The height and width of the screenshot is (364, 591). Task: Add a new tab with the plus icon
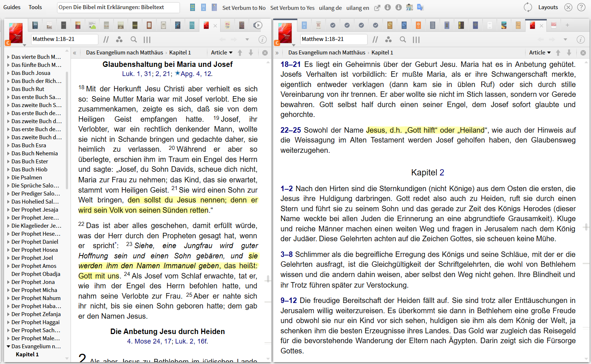tap(567, 25)
